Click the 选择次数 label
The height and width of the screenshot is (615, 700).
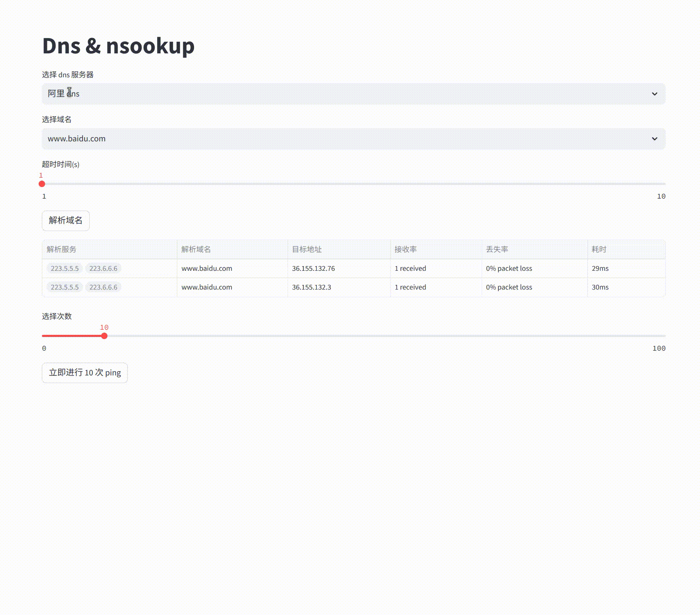[x=57, y=316]
